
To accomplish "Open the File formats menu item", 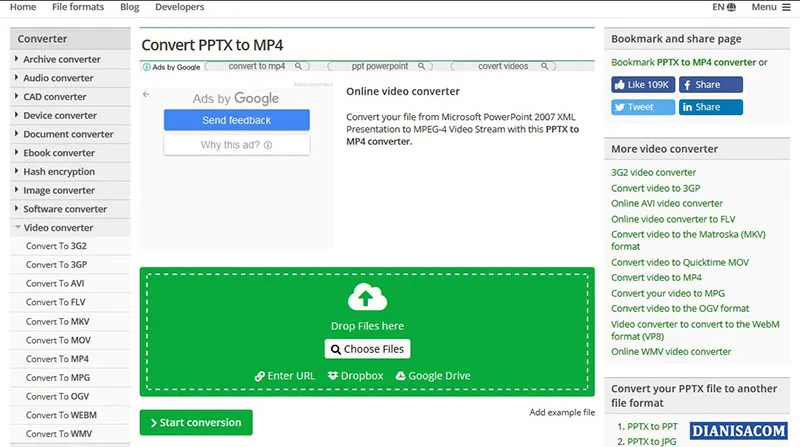I will (78, 7).
